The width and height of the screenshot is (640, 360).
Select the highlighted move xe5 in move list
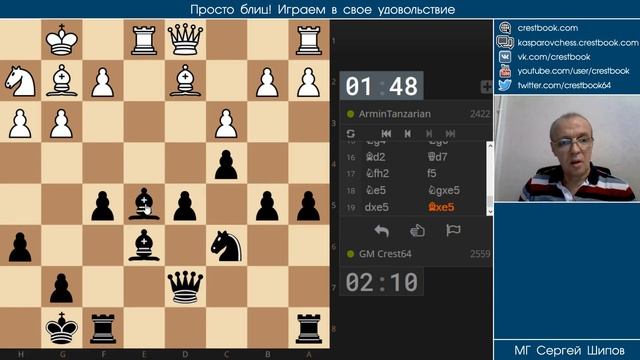441,207
